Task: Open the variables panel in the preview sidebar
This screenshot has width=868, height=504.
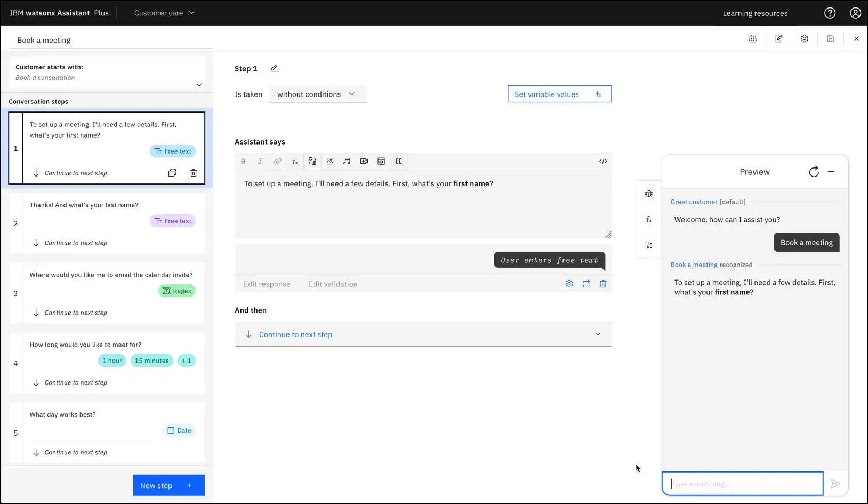Action: click(x=648, y=219)
